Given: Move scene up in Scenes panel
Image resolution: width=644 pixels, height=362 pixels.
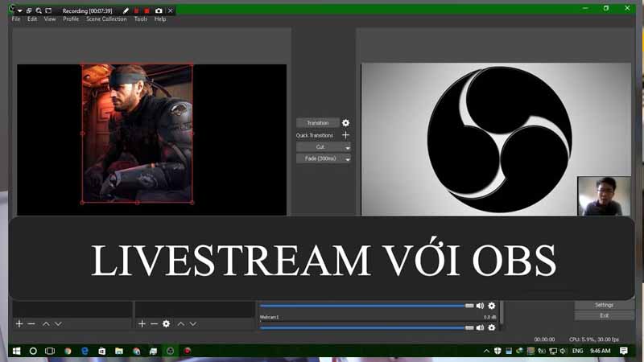Looking at the screenshot, I should coord(46,324).
